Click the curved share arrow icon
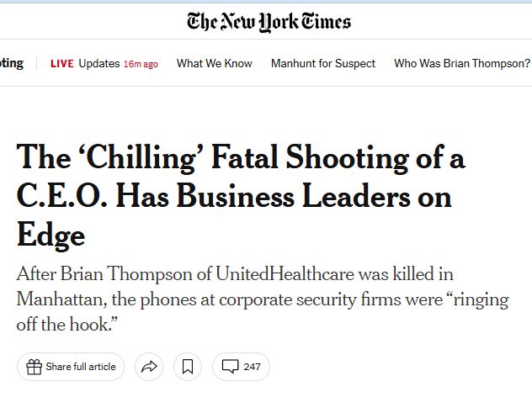 [x=149, y=367]
